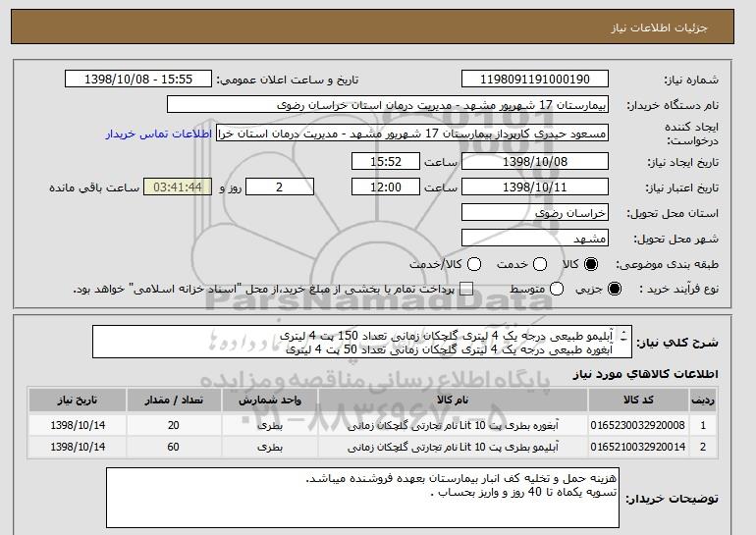This screenshot has height=535, width=756.
Task: Click the اطلاعات کالاهای مورد نیاز heading
Action: tap(646, 375)
